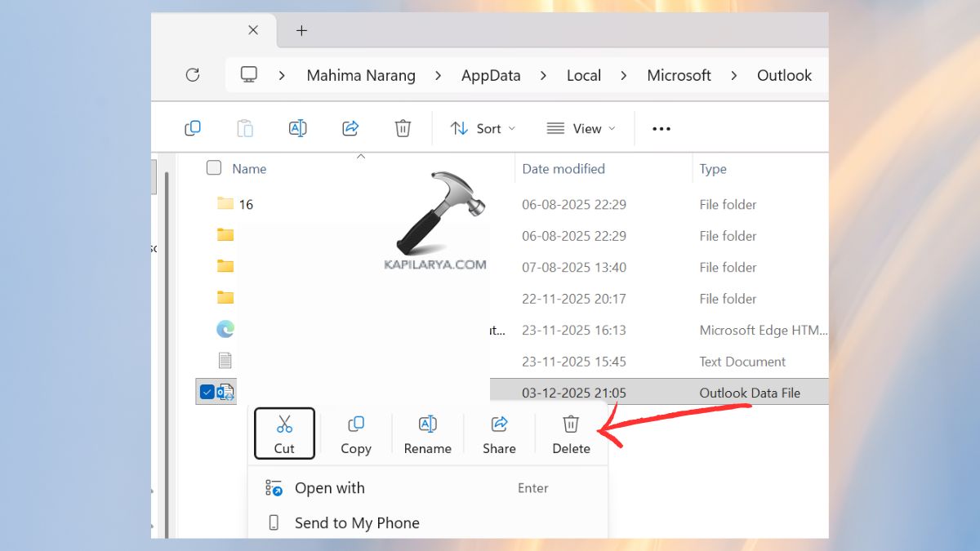Click the Share icon in the toolbar
This screenshot has width=980, height=551.
click(350, 127)
